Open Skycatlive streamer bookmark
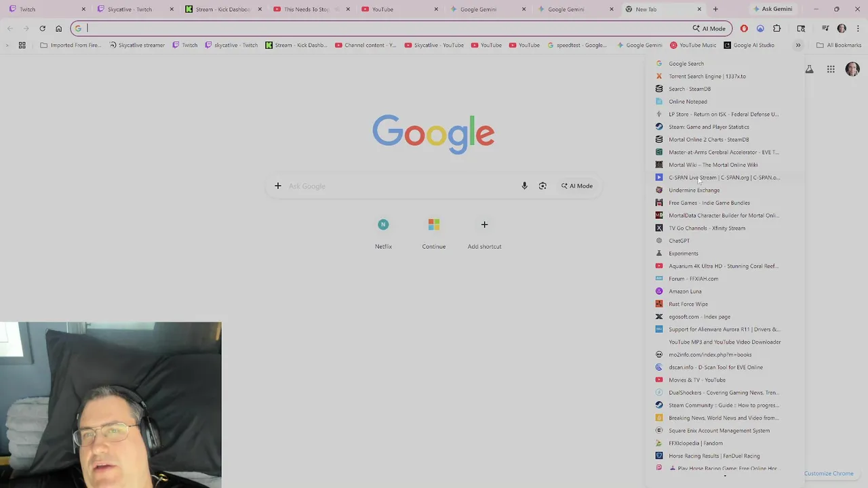Screen dimensions: 868x488 (x=137, y=45)
